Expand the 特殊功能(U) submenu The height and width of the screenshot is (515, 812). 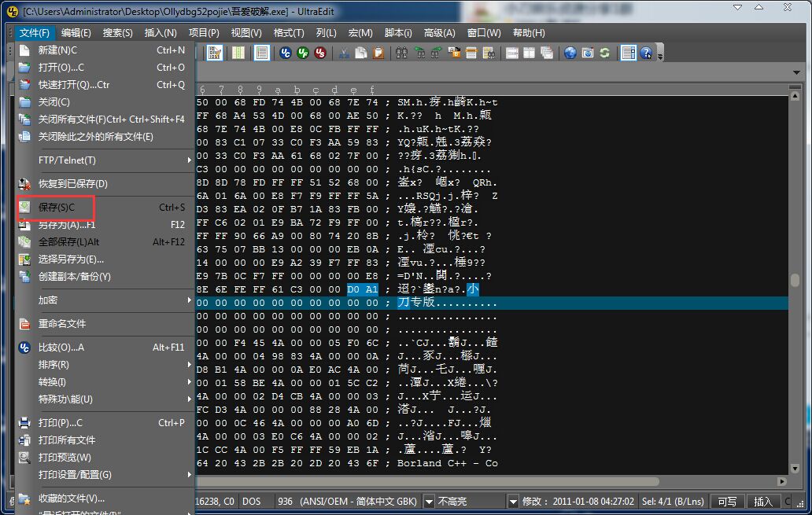click(104, 399)
